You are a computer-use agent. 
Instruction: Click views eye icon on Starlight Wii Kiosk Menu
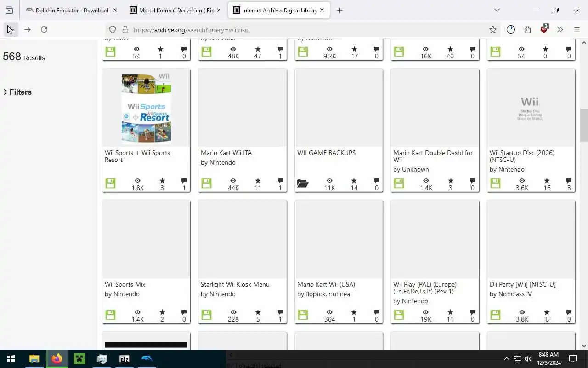point(233,312)
